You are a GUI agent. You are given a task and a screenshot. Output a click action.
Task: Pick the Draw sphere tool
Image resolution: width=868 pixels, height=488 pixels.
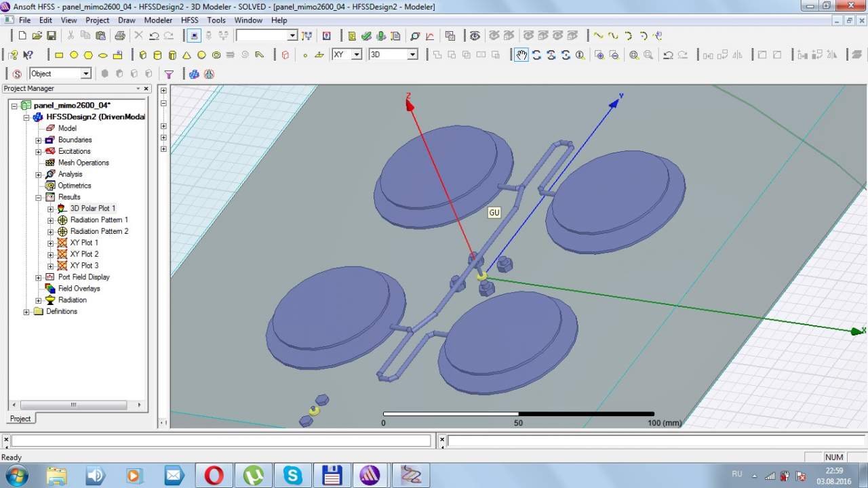[x=201, y=55]
